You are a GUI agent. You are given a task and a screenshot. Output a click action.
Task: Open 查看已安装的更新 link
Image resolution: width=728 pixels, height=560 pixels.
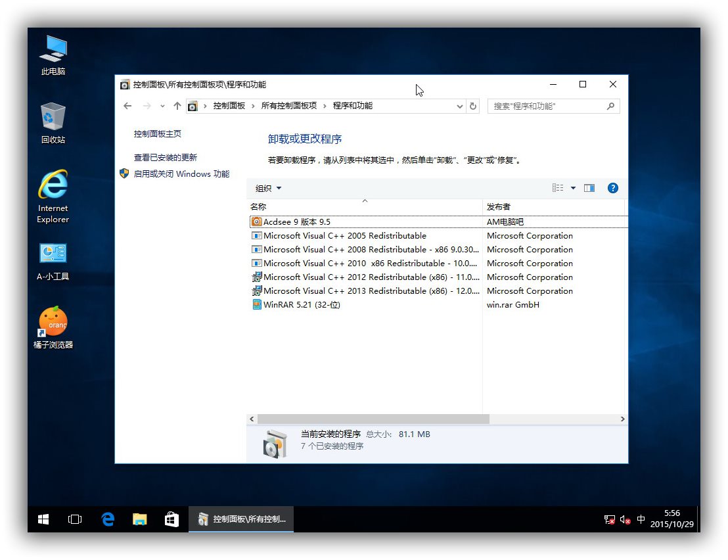(166, 157)
